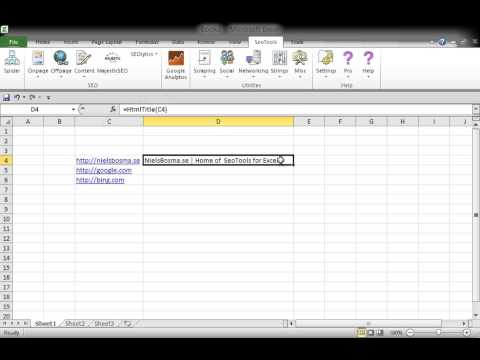Select the Sheet1 tab

45,323
